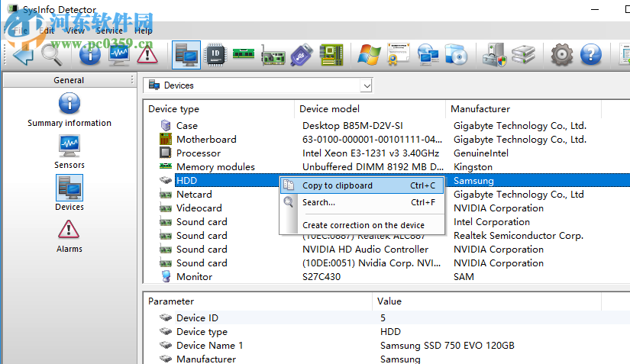Select Devices in the General sidebar
The height and width of the screenshot is (364, 630).
[x=69, y=193]
